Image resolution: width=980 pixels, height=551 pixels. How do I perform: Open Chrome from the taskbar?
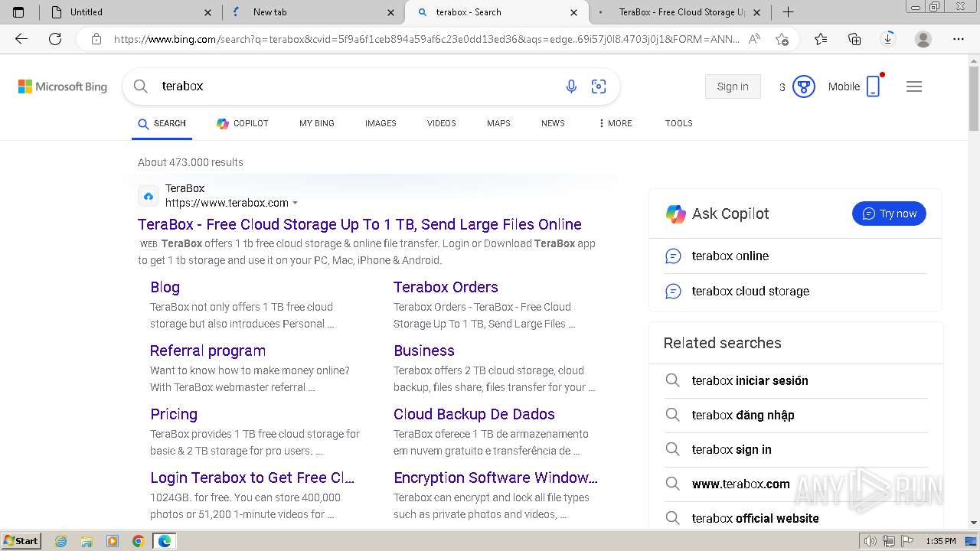click(138, 541)
